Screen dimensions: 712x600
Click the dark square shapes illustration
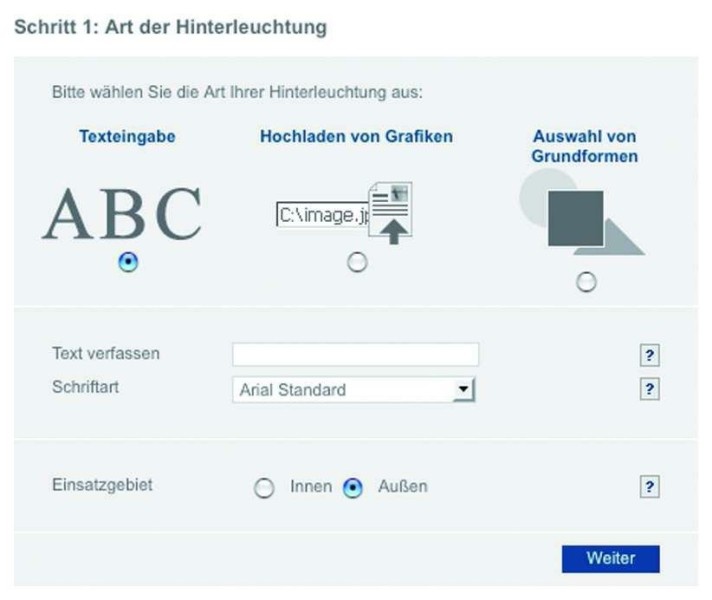click(576, 218)
